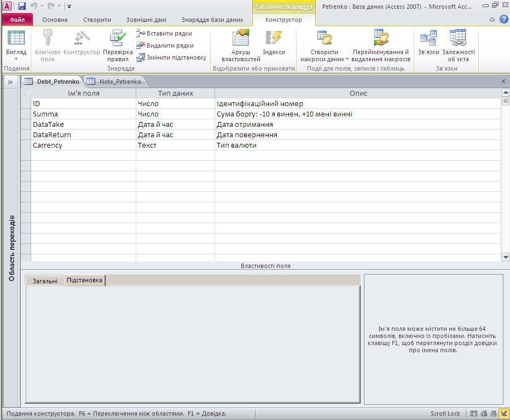Toggle design view button in status bar
The height and width of the screenshot is (420, 510).
coord(503,413)
